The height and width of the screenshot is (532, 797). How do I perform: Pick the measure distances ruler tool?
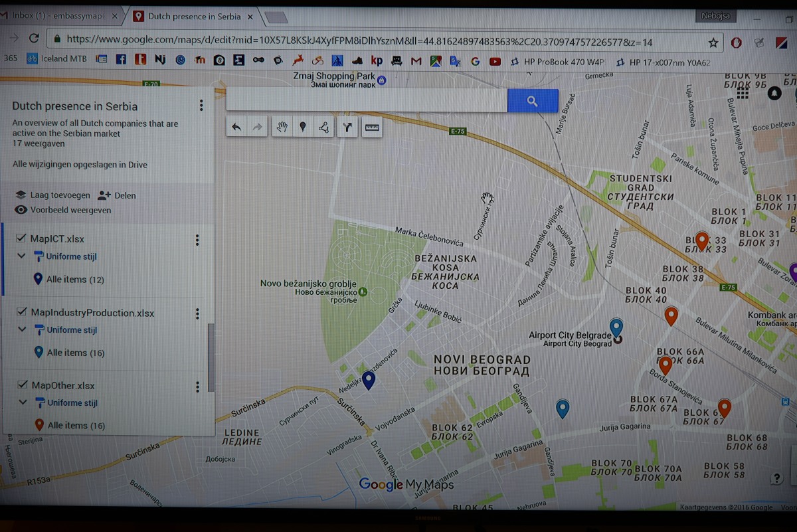click(x=372, y=127)
